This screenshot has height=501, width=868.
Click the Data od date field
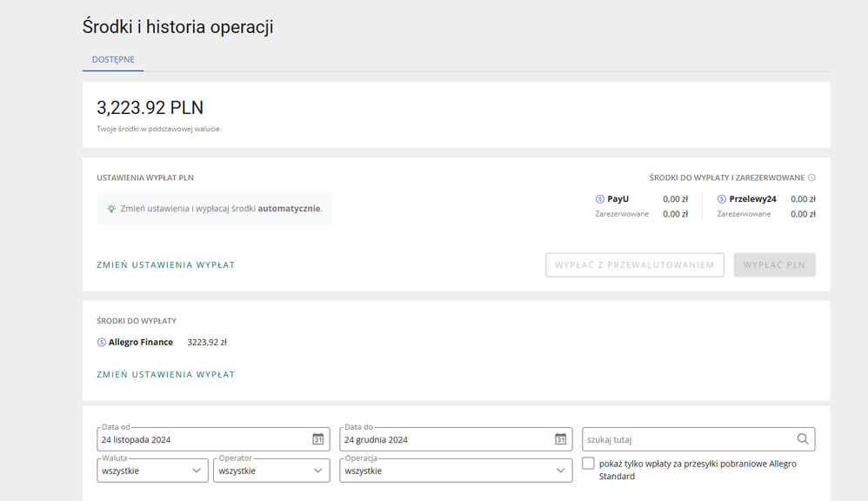point(204,439)
